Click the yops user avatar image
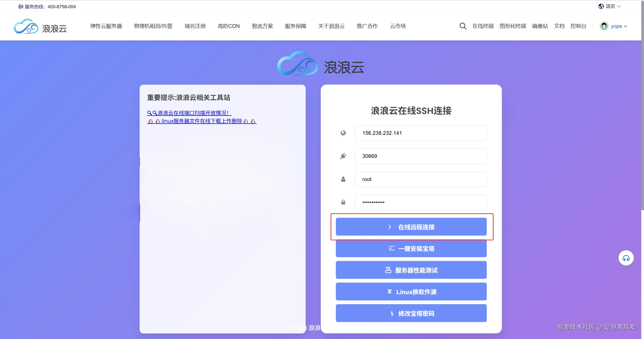The height and width of the screenshot is (339, 644). click(x=604, y=26)
